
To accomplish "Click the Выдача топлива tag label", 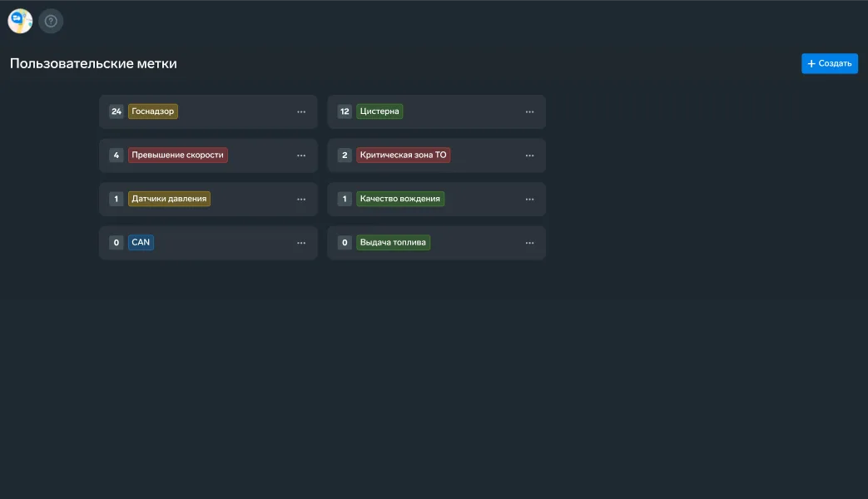I will (393, 242).
